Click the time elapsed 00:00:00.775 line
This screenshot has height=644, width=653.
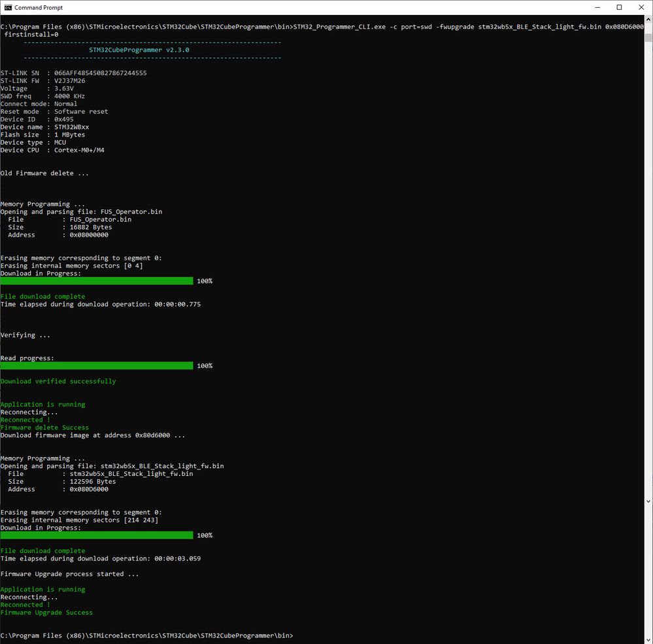point(101,305)
